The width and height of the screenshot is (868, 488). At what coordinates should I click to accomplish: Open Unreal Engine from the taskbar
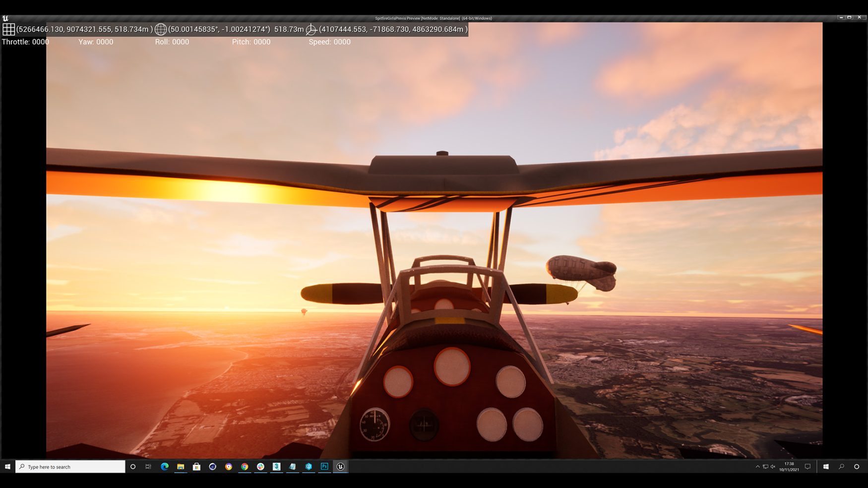[340, 467]
